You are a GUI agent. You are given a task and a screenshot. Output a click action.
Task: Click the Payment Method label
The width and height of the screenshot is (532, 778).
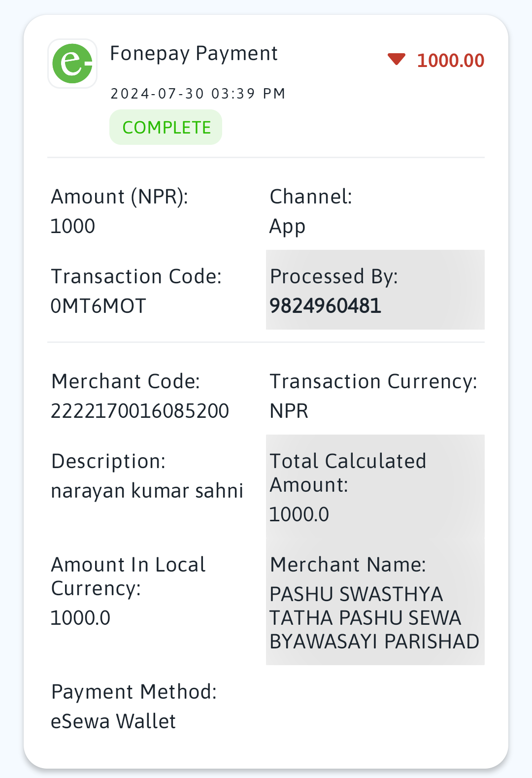pyautogui.click(x=134, y=692)
